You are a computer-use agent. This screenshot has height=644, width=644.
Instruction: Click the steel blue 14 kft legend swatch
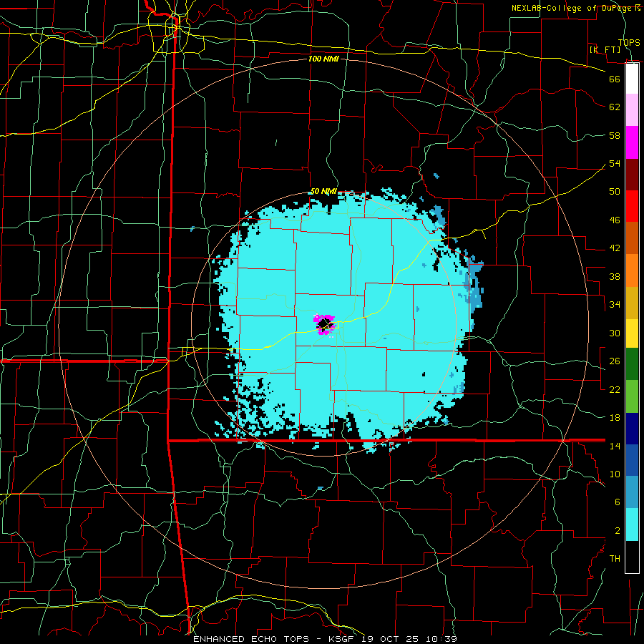coord(632,492)
